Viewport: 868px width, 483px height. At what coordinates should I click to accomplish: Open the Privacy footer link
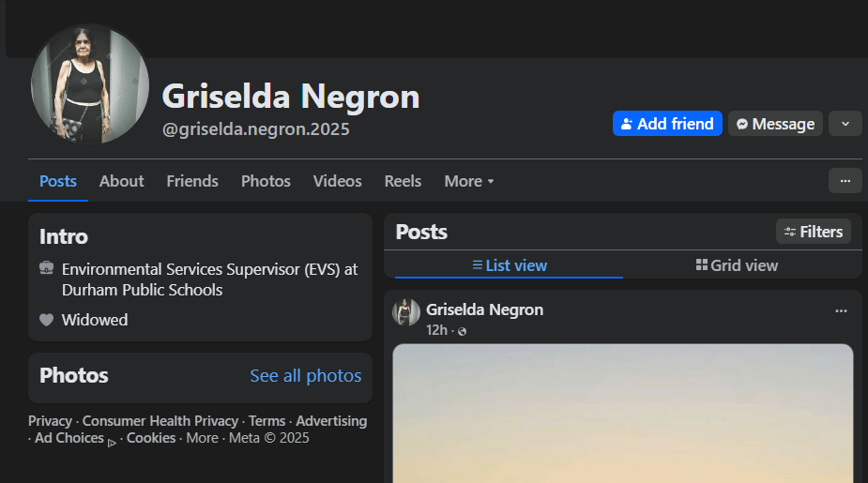(50, 421)
